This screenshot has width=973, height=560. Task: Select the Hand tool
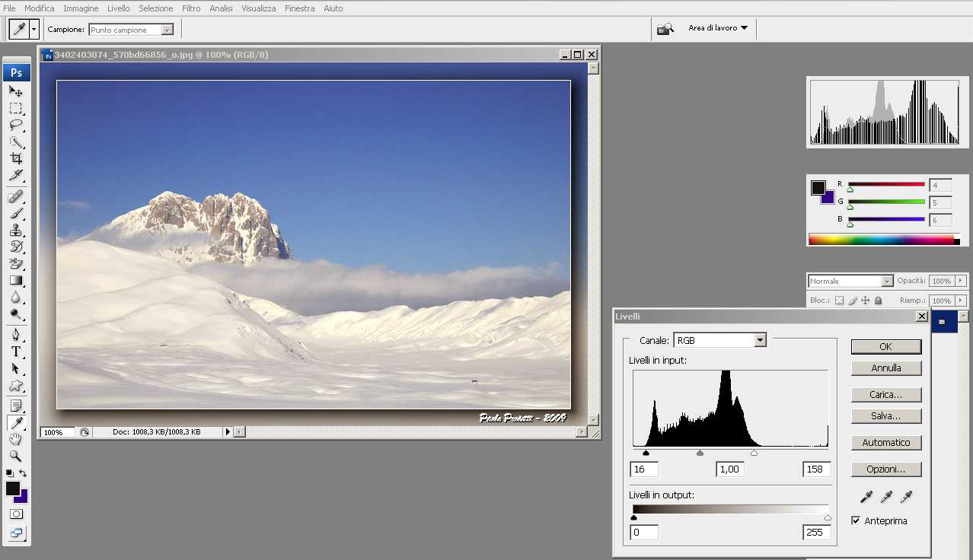(x=16, y=440)
